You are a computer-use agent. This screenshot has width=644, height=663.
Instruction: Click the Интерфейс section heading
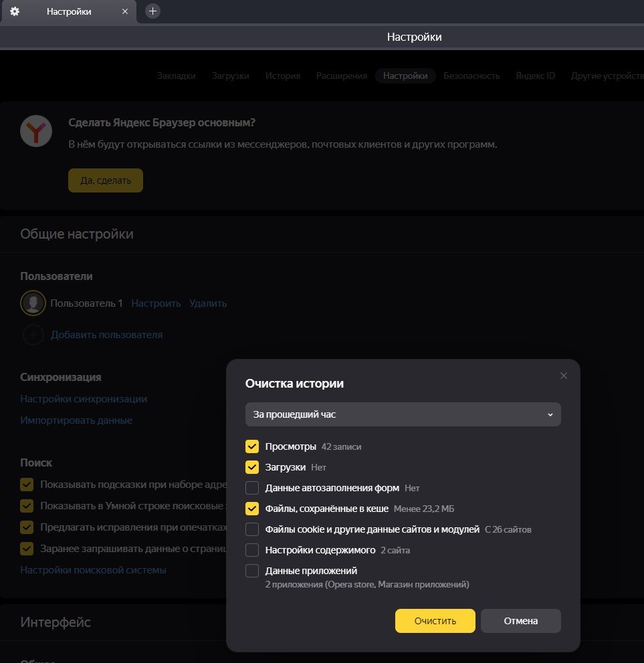56,622
